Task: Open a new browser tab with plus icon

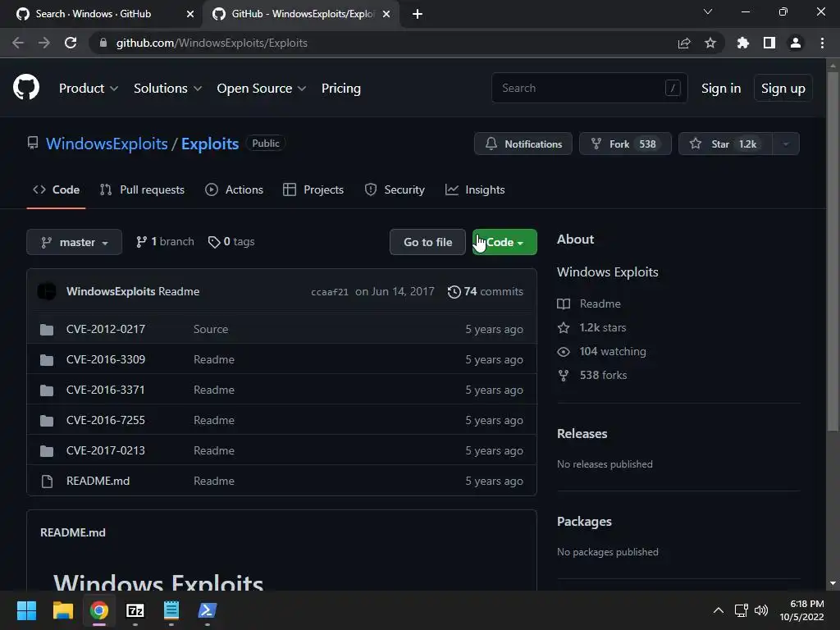Action: click(418, 14)
